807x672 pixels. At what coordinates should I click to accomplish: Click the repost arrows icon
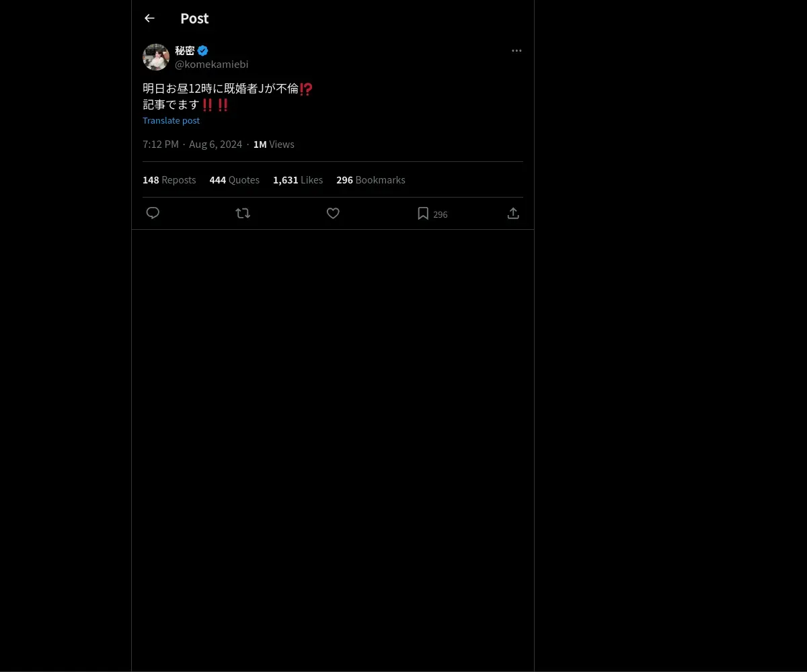point(243,213)
